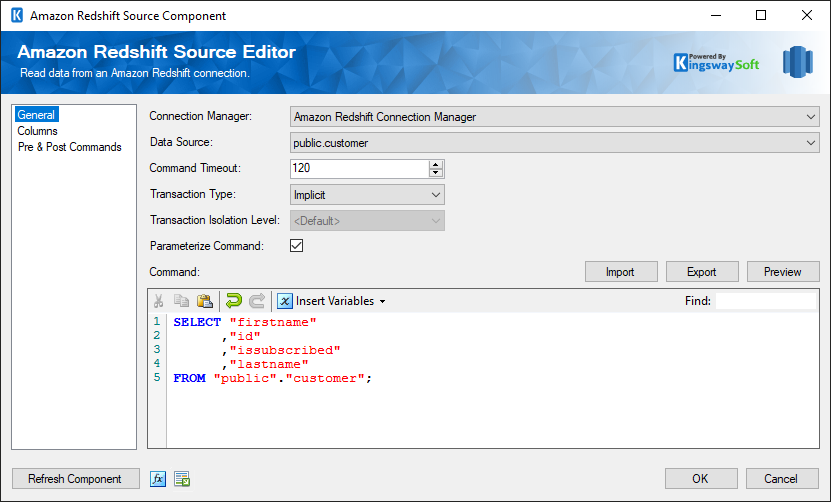Switch to Pre & Post Commands page

(x=69, y=147)
